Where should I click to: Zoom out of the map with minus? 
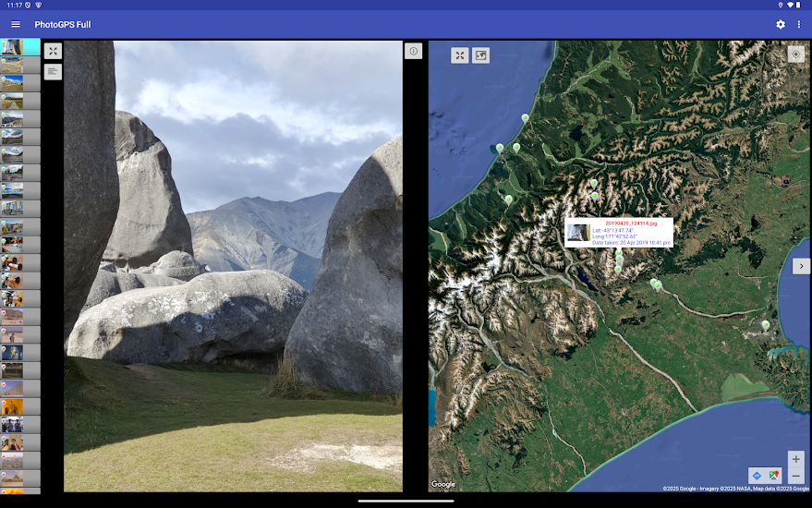(796, 476)
